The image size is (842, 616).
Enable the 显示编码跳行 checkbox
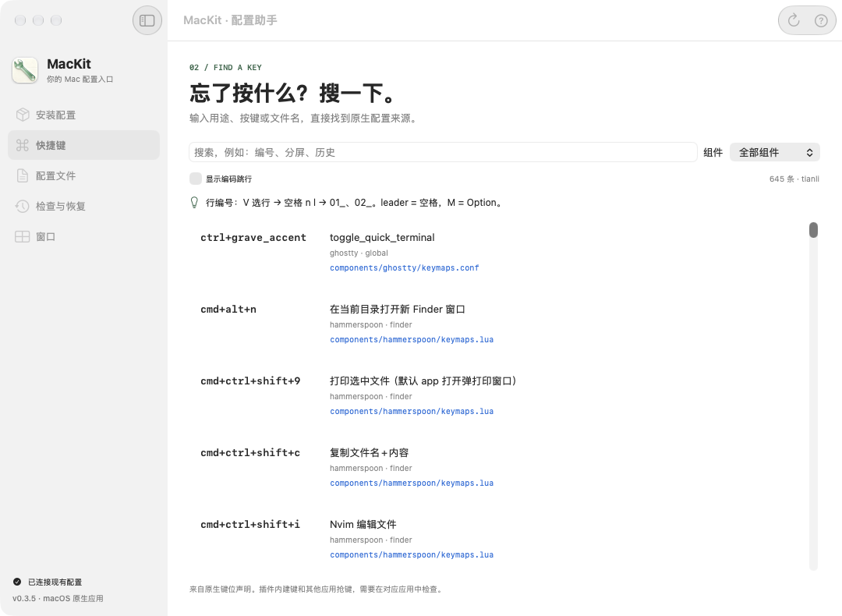(x=196, y=179)
